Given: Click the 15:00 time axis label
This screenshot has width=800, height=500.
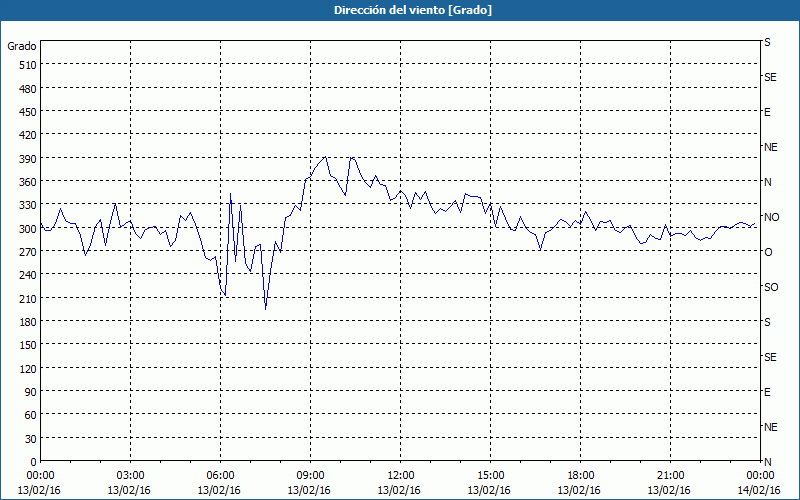Looking at the screenshot, I should pos(490,476).
